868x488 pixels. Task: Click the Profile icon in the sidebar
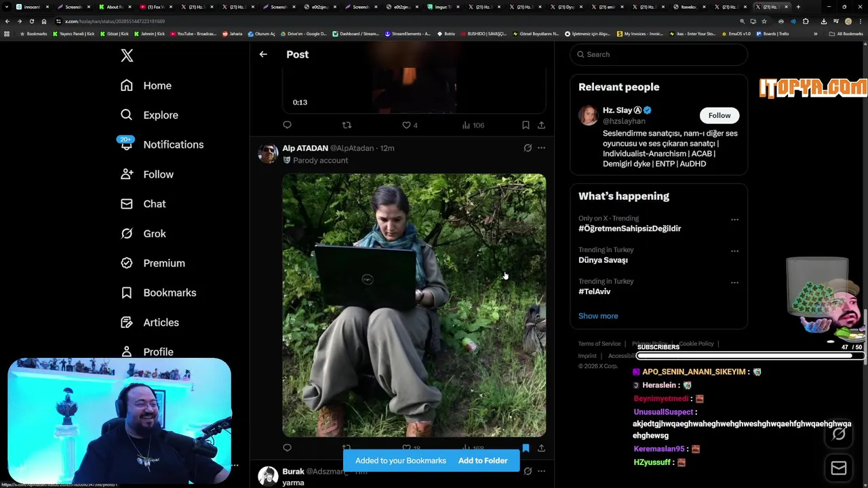pyautogui.click(x=127, y=352)
